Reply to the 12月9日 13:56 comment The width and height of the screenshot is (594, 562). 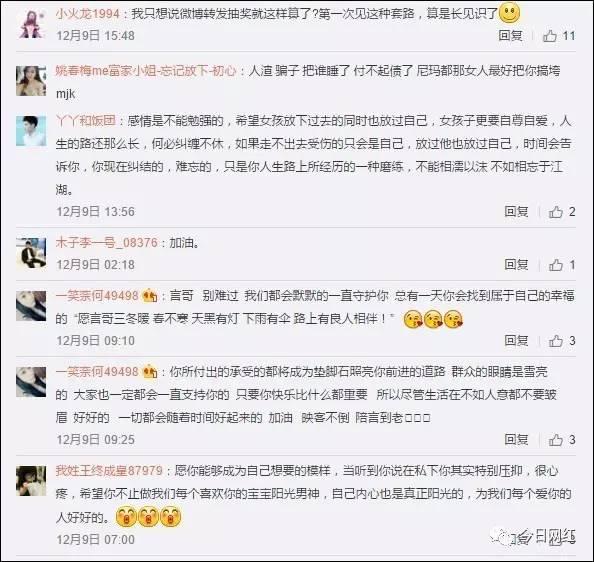pos(516,212)
